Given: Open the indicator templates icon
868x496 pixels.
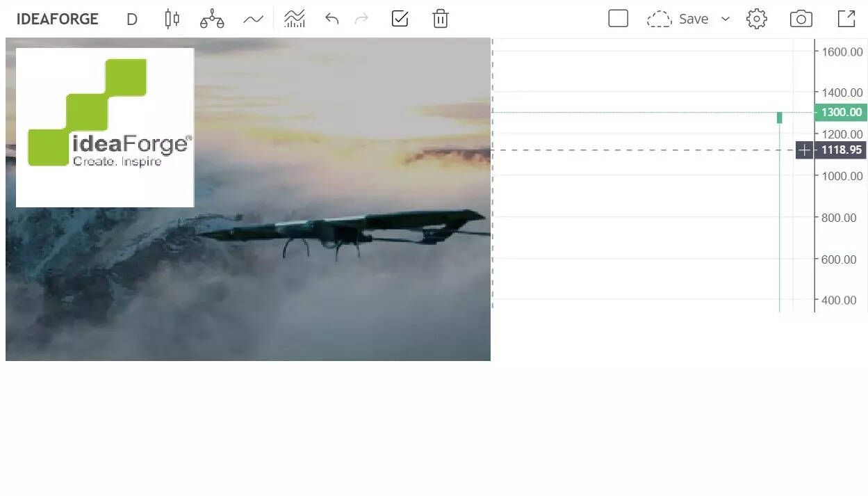Looking at the screenshot, I should [295, 19].
